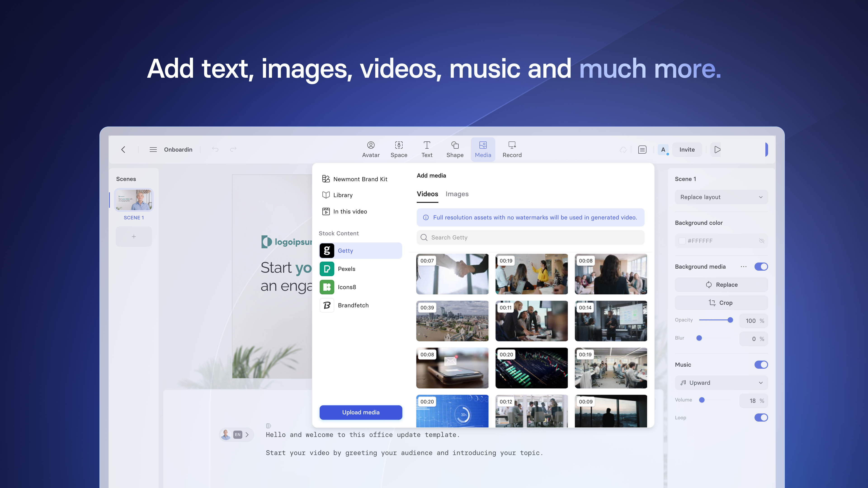Screen dimensions: 868x488
Task: Open the Record tool
Action: coord(512,149)
